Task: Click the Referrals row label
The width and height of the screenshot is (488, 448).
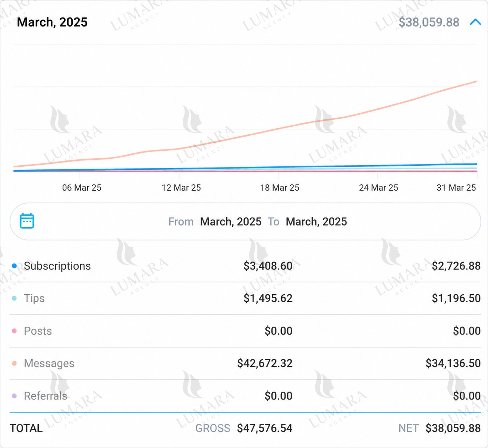Action: [45, 396]
